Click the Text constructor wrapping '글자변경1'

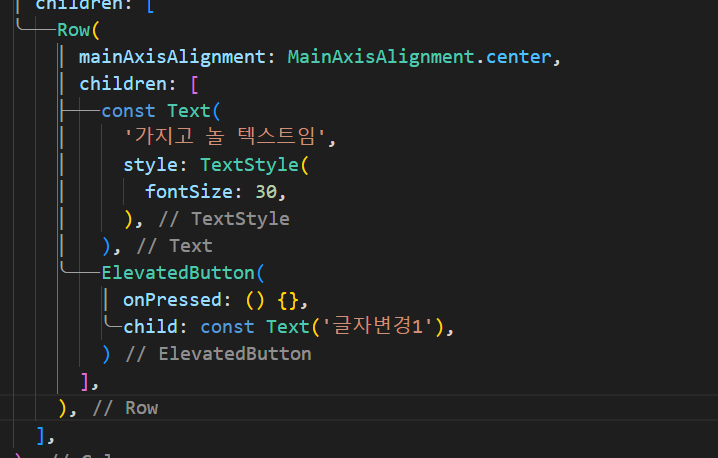[288, 327]
